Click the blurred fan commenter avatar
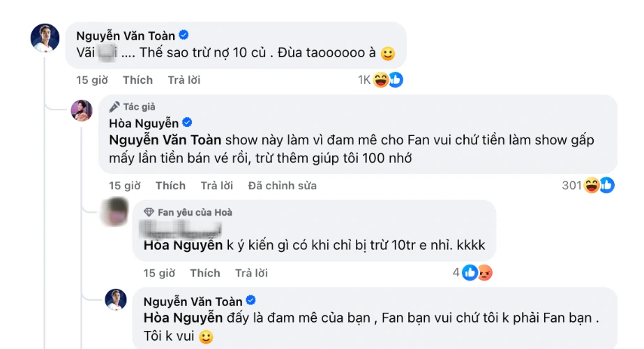This screenshot has width=644, height=349. [115, 211]
